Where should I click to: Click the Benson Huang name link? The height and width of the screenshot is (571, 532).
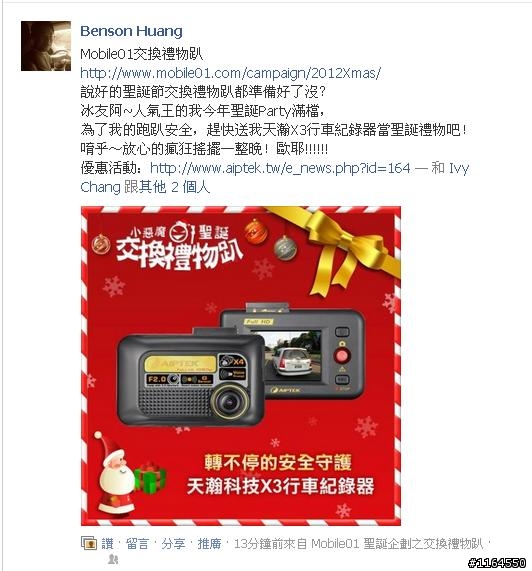pyautogui.click(x=131, y=31)
